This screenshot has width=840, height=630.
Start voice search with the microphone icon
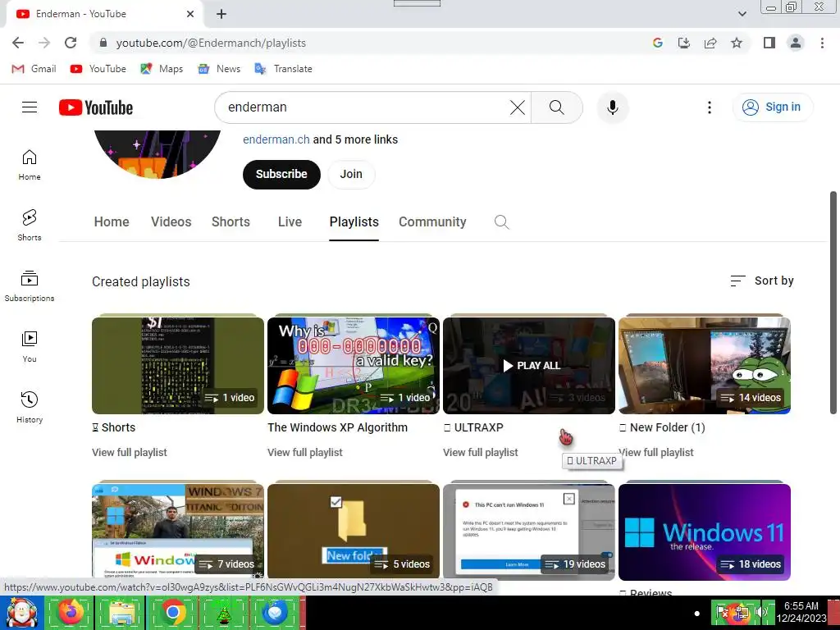[x=612, y=107]
